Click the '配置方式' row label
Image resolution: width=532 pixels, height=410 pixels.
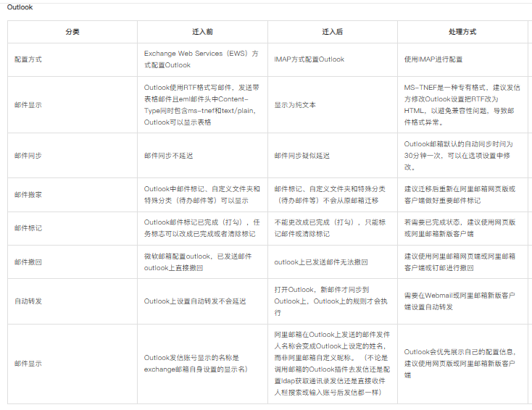[x=28, y=59]
